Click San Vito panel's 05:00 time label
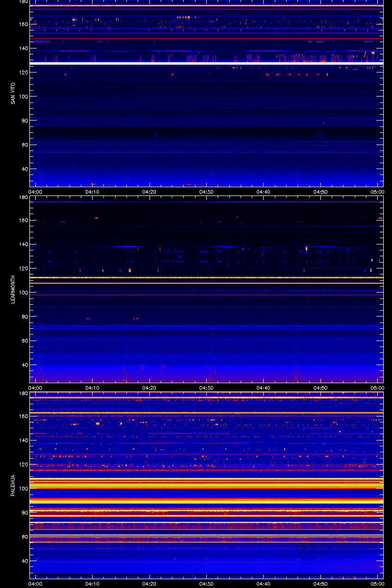 377,192
